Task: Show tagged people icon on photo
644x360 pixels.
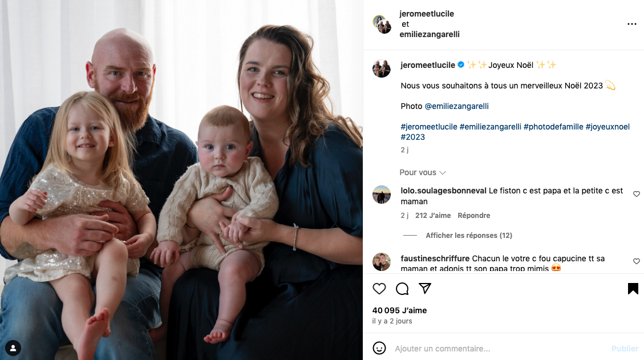Action: [13, 348]
